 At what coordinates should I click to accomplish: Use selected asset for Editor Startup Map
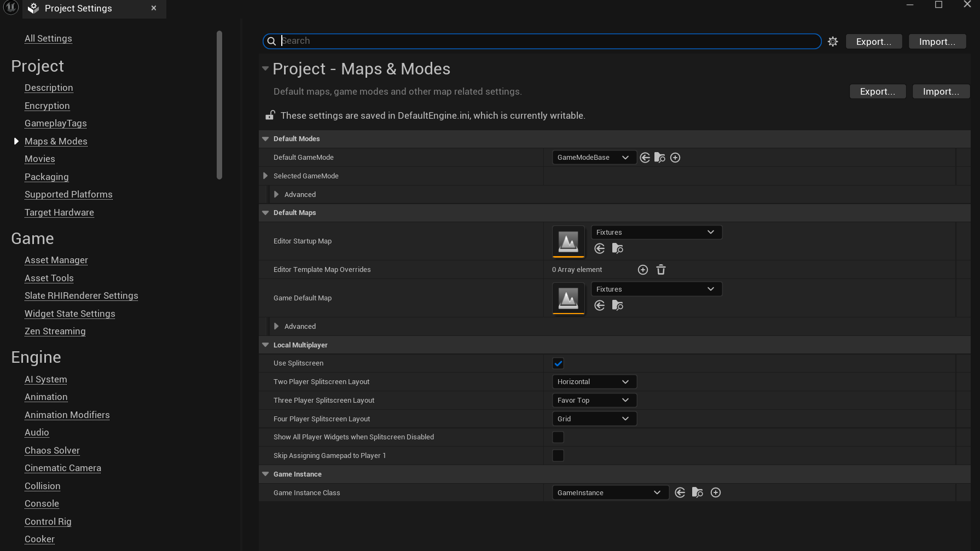(x=600, y=248)
